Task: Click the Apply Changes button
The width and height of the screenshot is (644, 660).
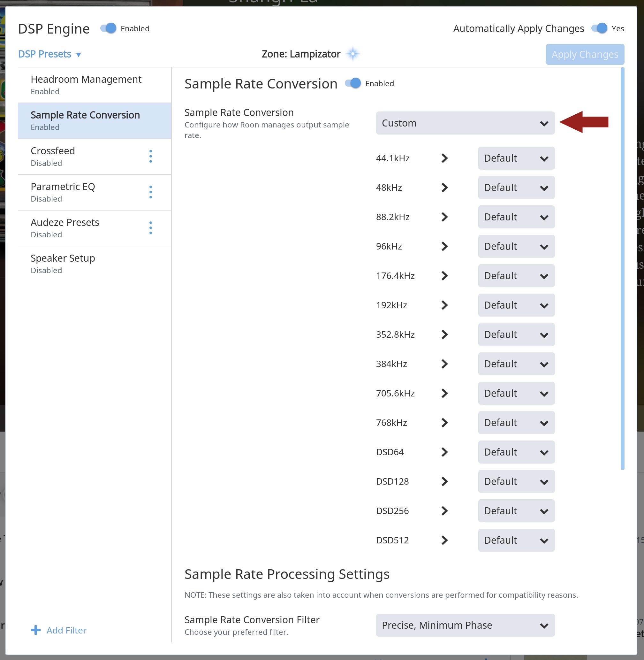Action: pyautogui.click(x=585, y=55)
